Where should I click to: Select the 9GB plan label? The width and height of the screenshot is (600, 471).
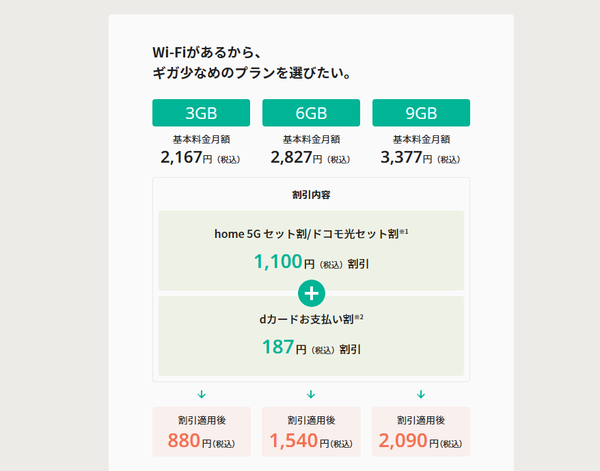[x=421, y=112]
